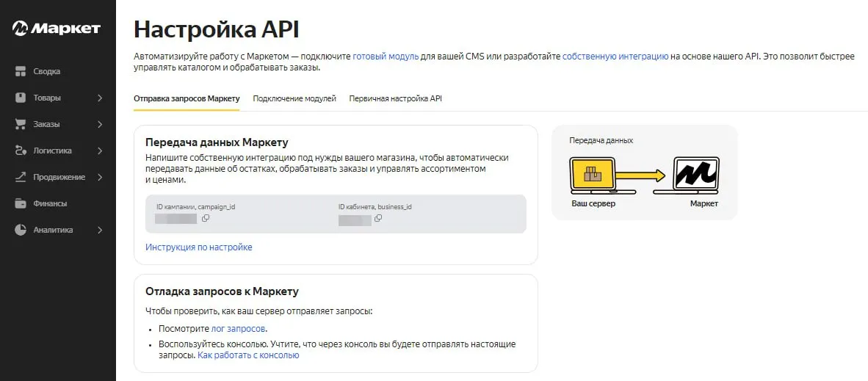The width and height of the screenshot is (868, 381).
Task: Switch to Подключение модулей tab
Action: 294,98
